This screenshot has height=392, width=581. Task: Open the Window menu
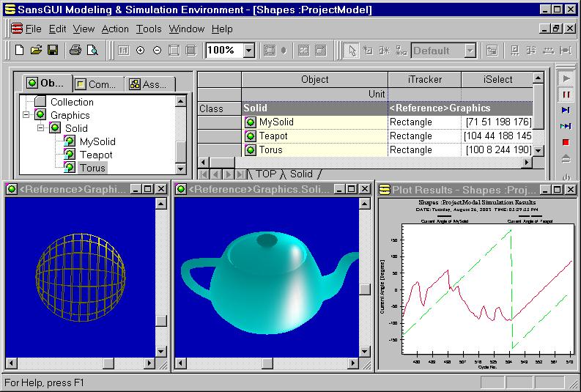pyautogui.click(x=187, y=29)
